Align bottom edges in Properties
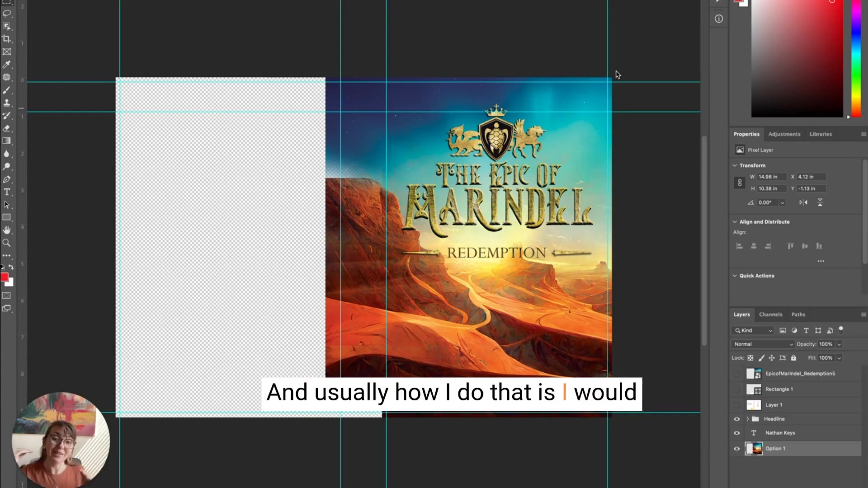Screen dimensions: 868x488 819,246
